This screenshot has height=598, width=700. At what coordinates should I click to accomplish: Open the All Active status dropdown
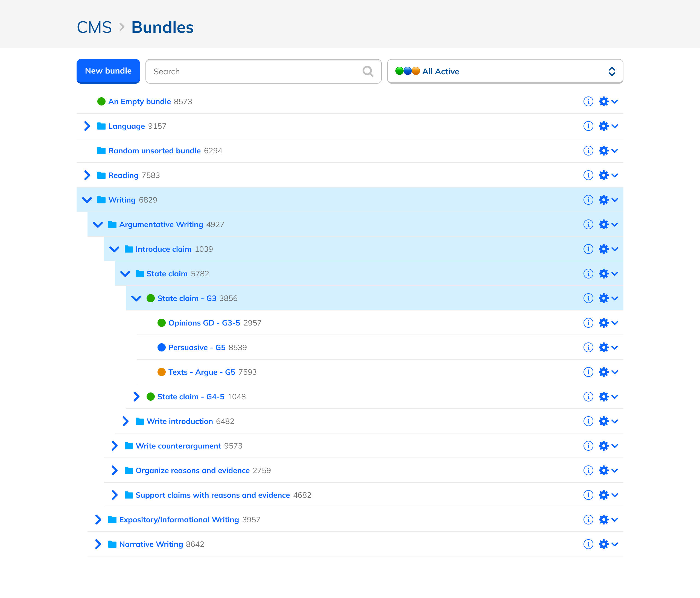coord(505,71)
